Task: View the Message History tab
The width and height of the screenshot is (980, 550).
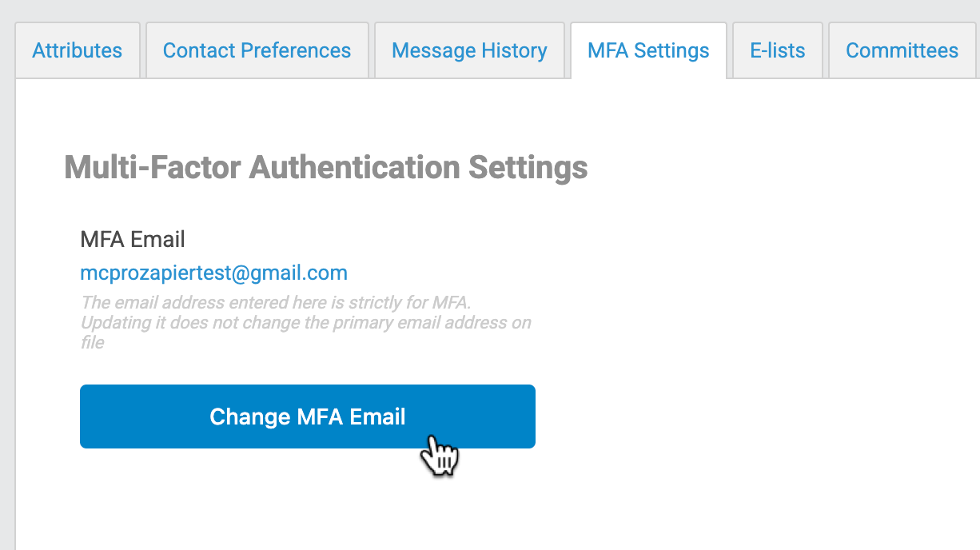Action: [469, 51]
